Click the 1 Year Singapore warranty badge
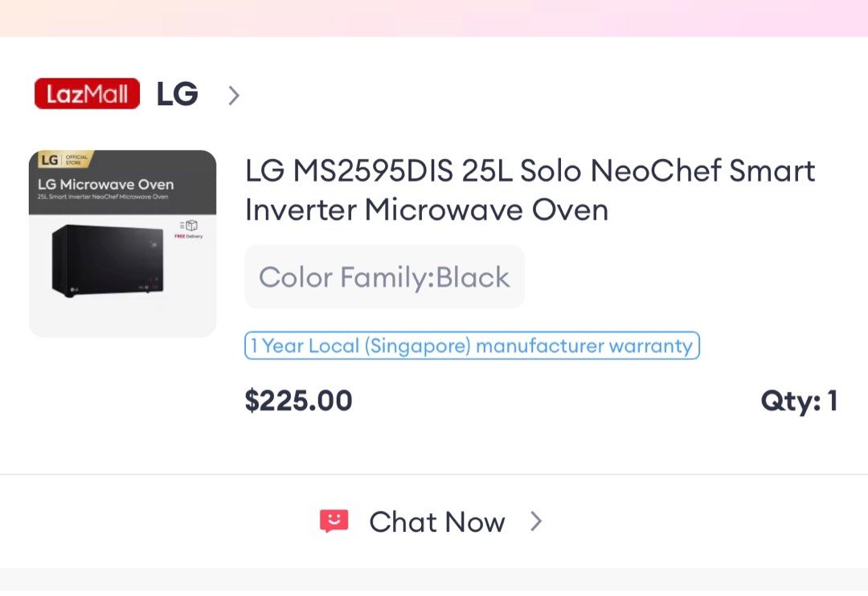The image size is (868, 596). tap(472, 345)
